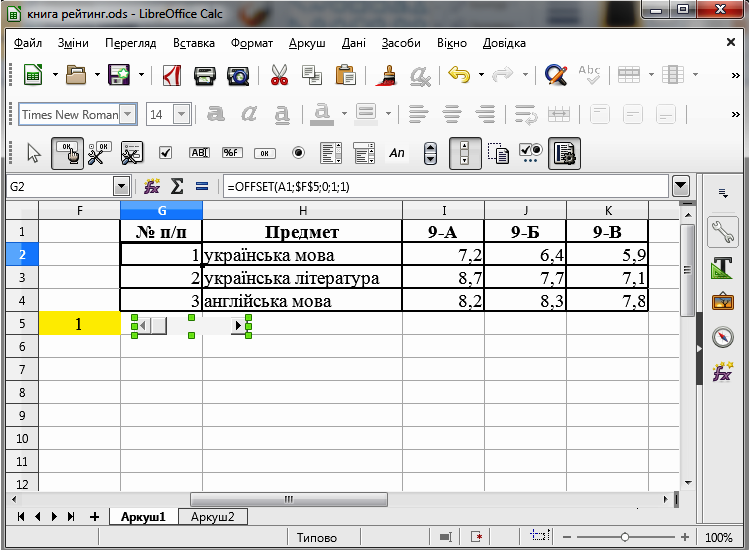This screenshot has width=750, height=551.
Task: Open sidebar Properties wrench panel
Action: [x=722, y=232]
